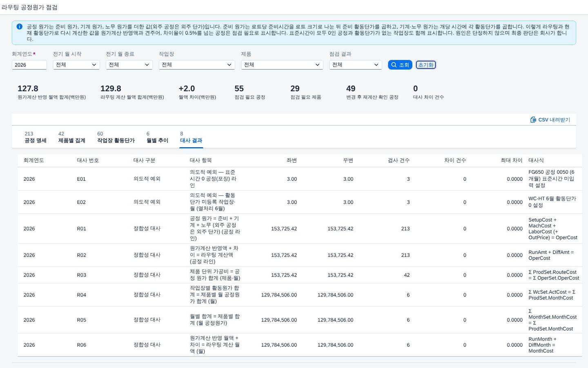
Task: Click the 차이 건수 column header
Action: pyautogui.click(x=455, y=160)
